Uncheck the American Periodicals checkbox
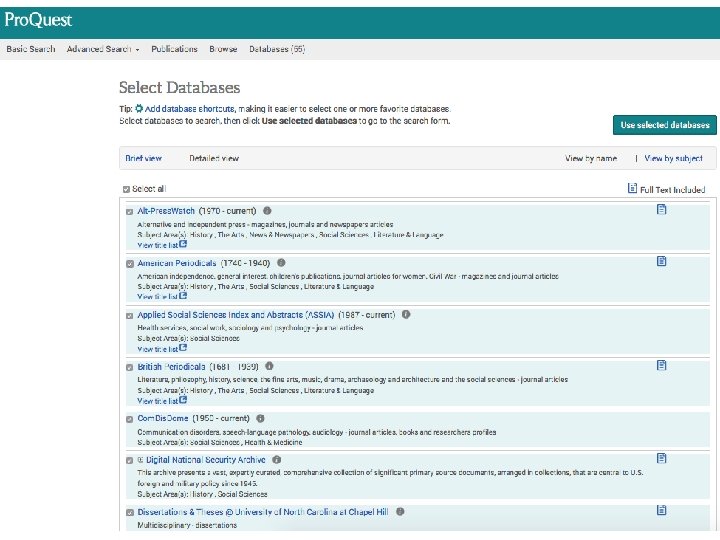Screen dimensions: 720x540 tap(129, 264)
